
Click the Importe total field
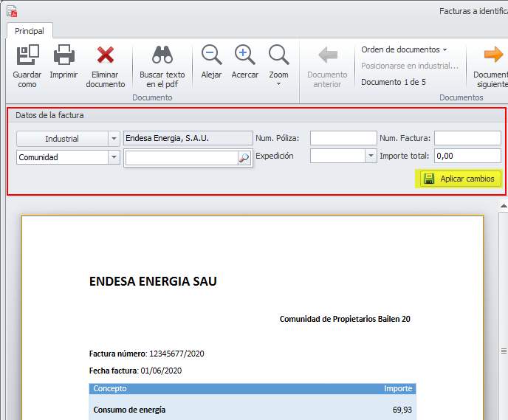(467, 156)
